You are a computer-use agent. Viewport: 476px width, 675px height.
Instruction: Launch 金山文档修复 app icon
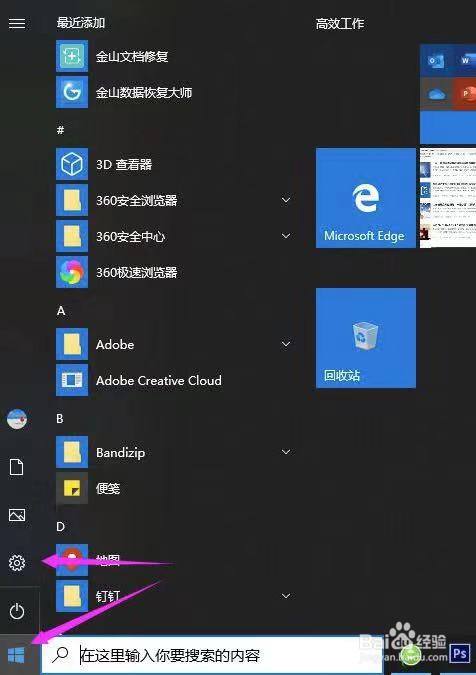(x=72, y=56)
